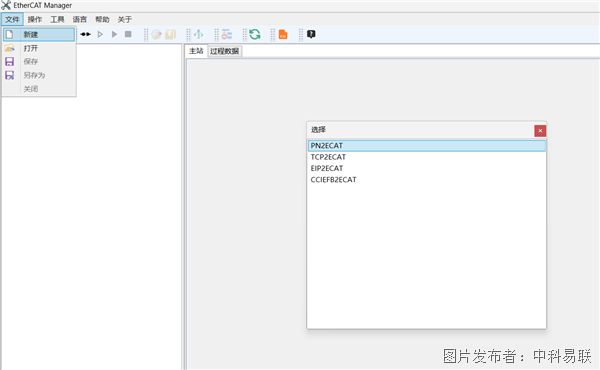Close the 选择 dialog with the red X
Screen dimensions: 600x370
pos(540,131)
